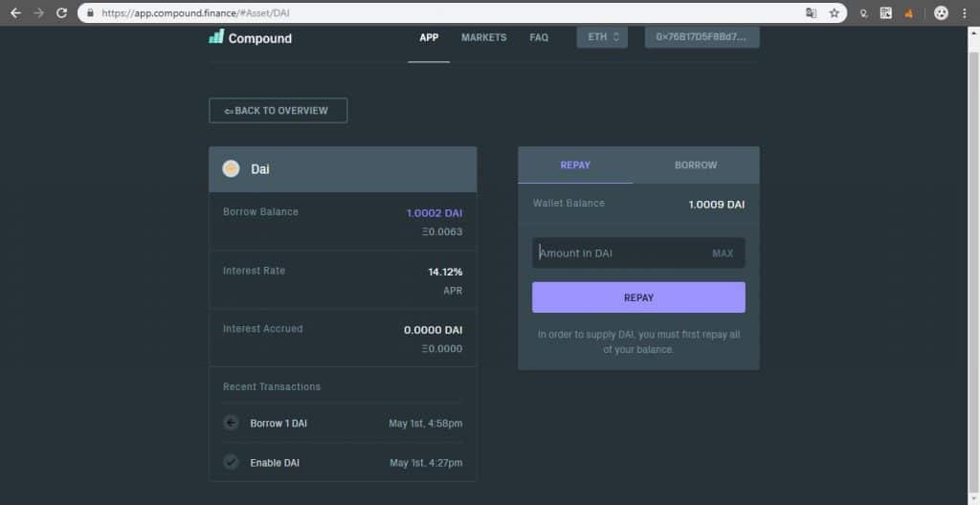Click the Ξ0.0063 borrow balance value
Viewport: 980px width, 505px height.
(442, 231)
